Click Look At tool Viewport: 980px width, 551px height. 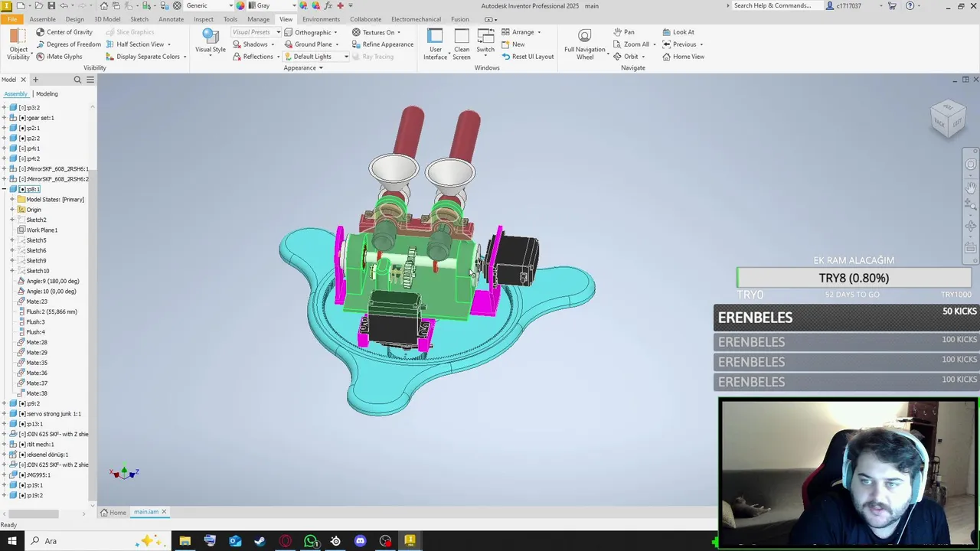point(678,32)
